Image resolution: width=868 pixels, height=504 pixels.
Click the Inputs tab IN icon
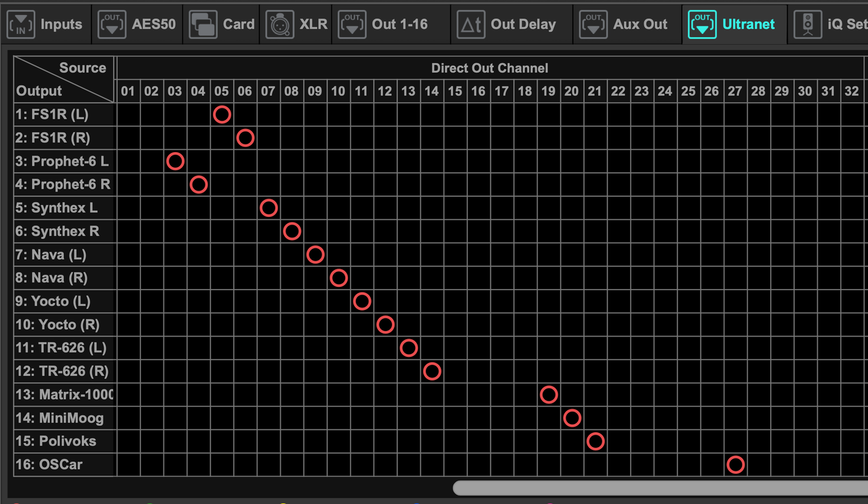click(x=21, y=25)
